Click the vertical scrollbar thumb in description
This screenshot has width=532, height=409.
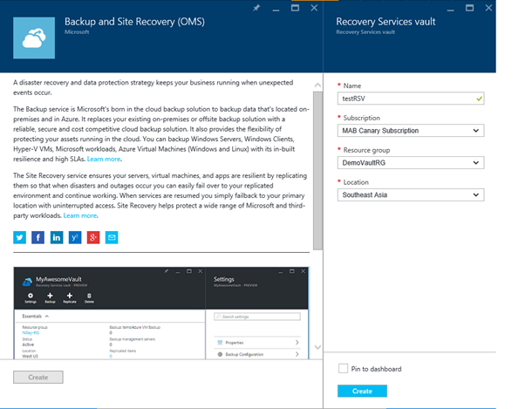pos(317,171)
